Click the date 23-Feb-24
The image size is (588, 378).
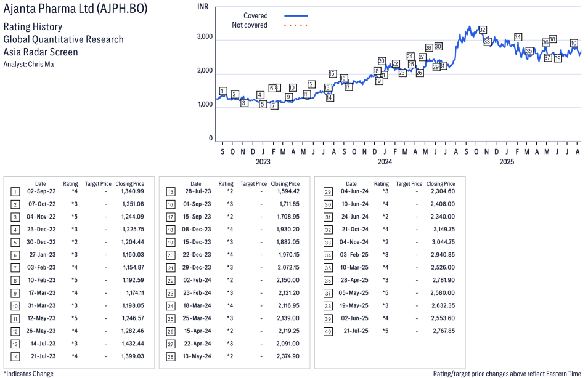pyautogui.click(x=197, y=292)
